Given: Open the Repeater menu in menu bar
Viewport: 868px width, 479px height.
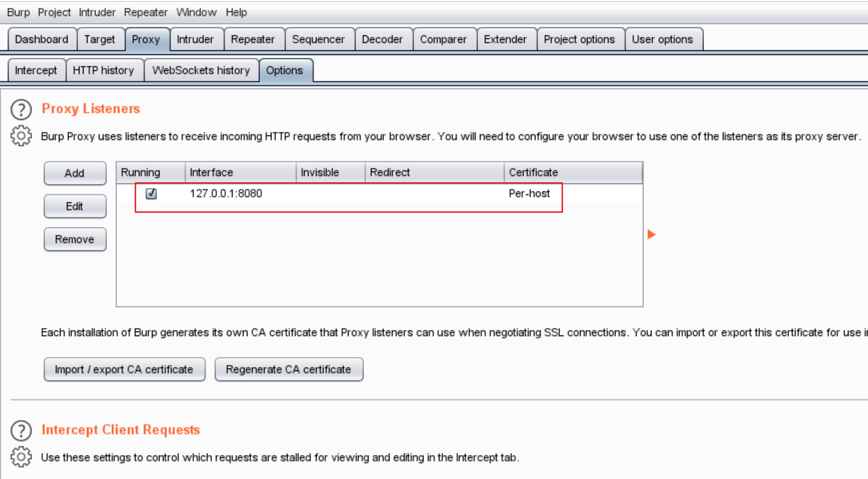Looking at the screenshot, I should click(146, 13).
